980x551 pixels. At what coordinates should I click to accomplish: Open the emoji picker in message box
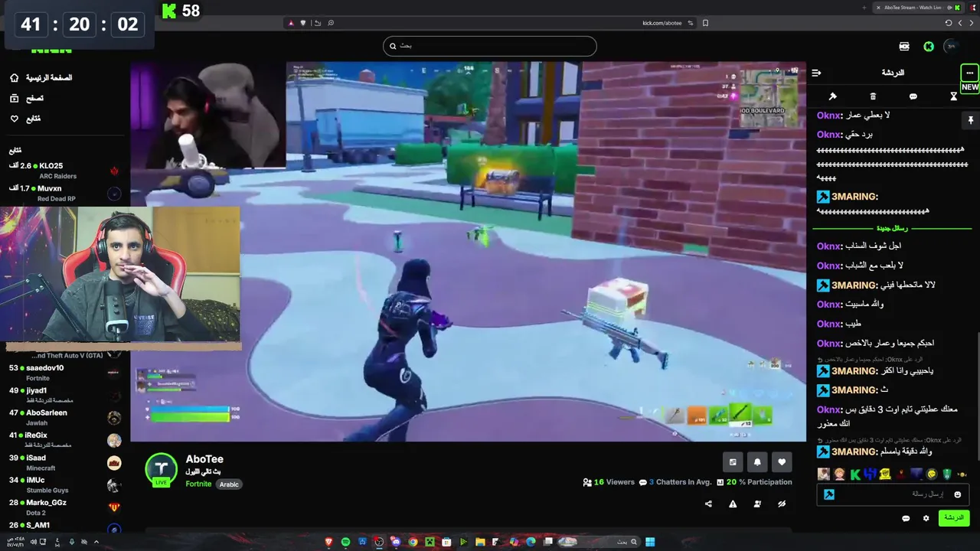[957, 494]
